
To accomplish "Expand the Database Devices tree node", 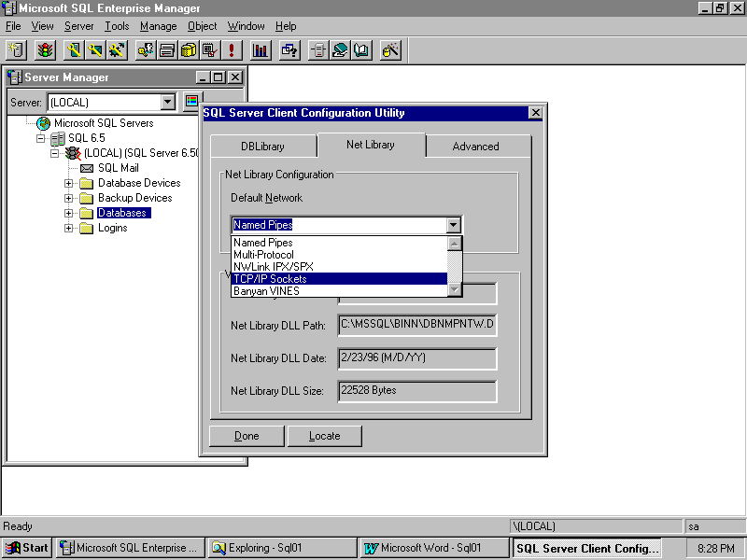I will pos(68,183).
